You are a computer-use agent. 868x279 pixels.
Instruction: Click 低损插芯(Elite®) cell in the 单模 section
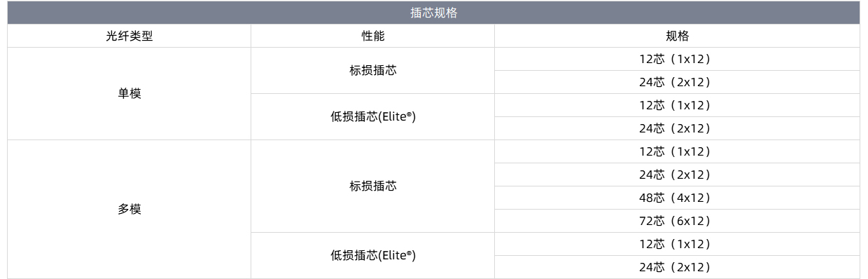tap(373, 117)
